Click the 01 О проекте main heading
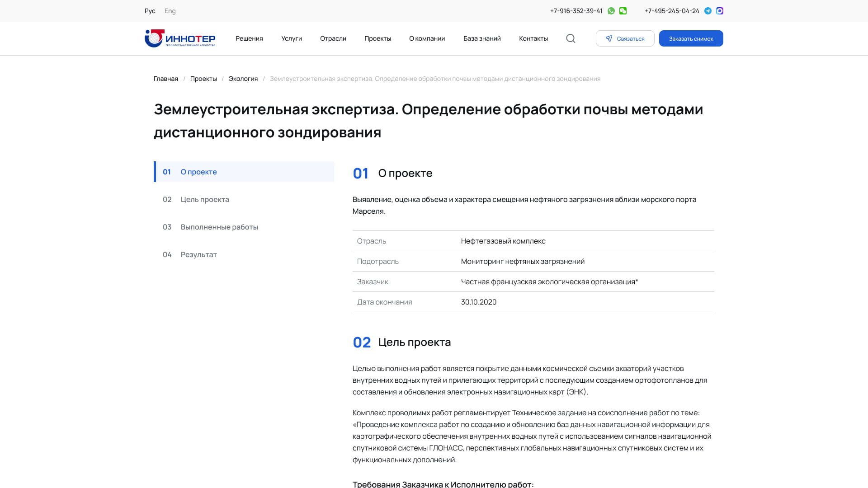Screen dimensions: 868x488 [x=392, y=173]
